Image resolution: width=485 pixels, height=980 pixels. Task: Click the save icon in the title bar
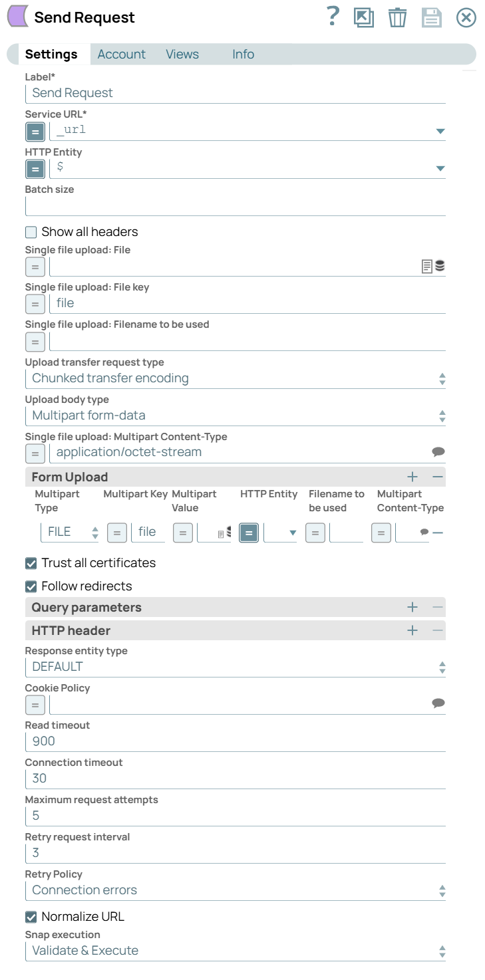pyautogui.click(x=431, y=18)
